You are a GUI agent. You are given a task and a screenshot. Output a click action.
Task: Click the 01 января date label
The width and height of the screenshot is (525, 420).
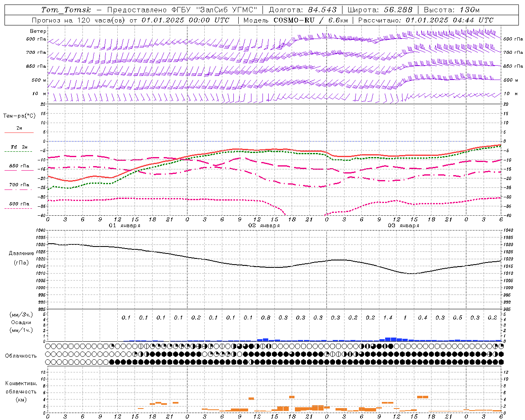tap(125, 226)
